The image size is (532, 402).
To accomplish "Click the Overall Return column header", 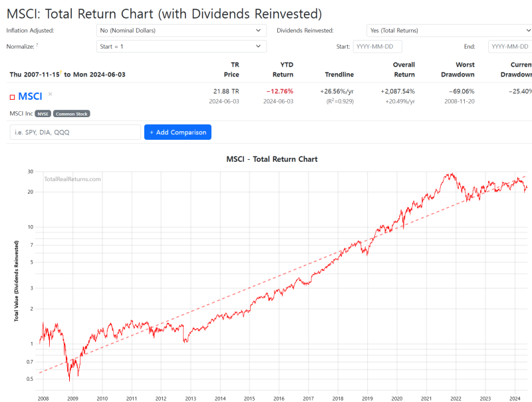I will click(404, 70).
